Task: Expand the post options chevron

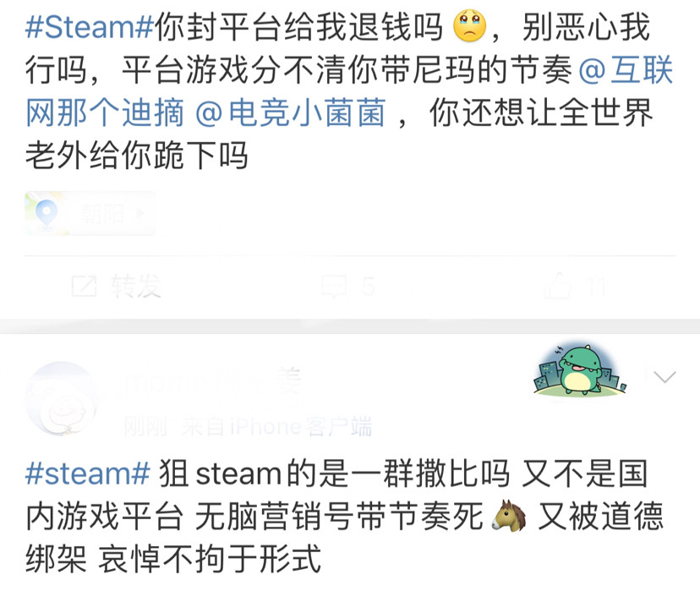Action: click(664, 377)
